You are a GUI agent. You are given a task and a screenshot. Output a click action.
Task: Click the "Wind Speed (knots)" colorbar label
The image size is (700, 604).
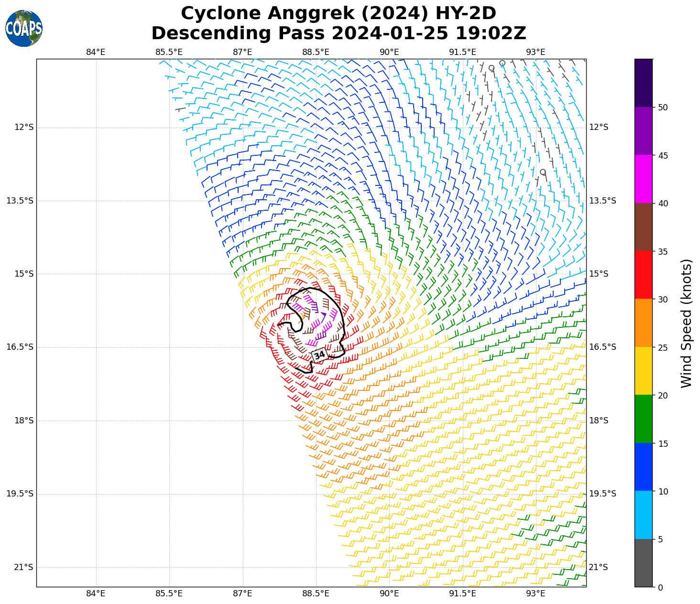(686, 324)
